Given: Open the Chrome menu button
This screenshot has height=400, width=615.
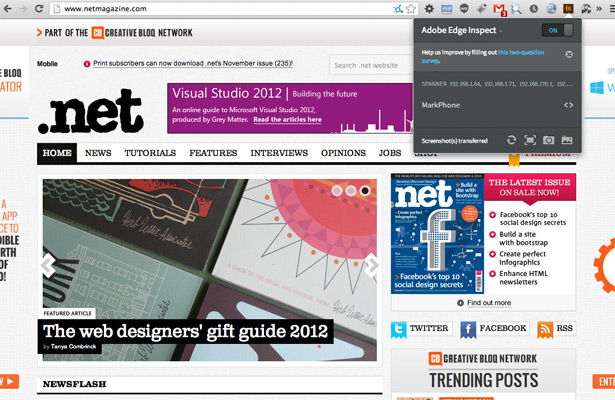Looking at the screenshot, I should click(x=611, y=8).
